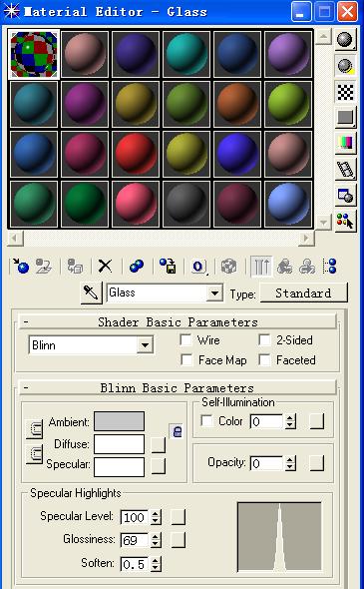Click the Diffuse color swatch

click(x=119, y=444)
